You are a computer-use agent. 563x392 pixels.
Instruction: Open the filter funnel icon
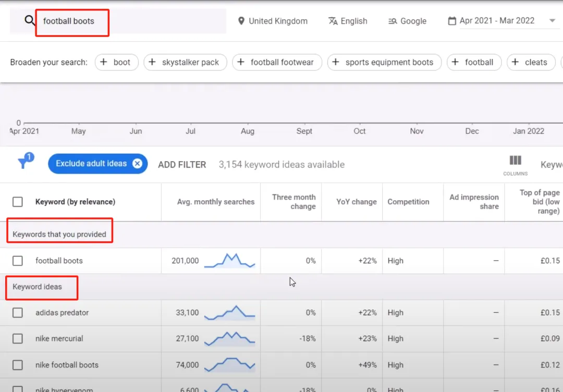[23, 163]
